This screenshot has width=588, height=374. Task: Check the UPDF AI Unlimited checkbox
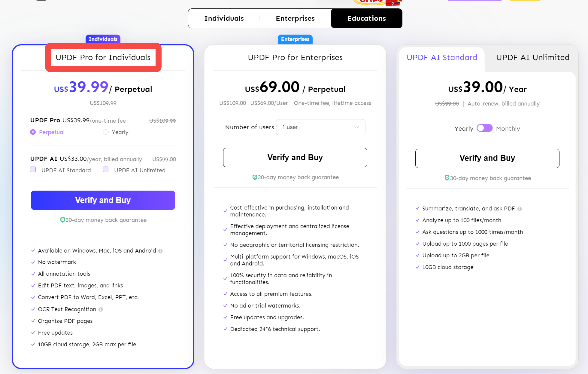coord(106,170)
